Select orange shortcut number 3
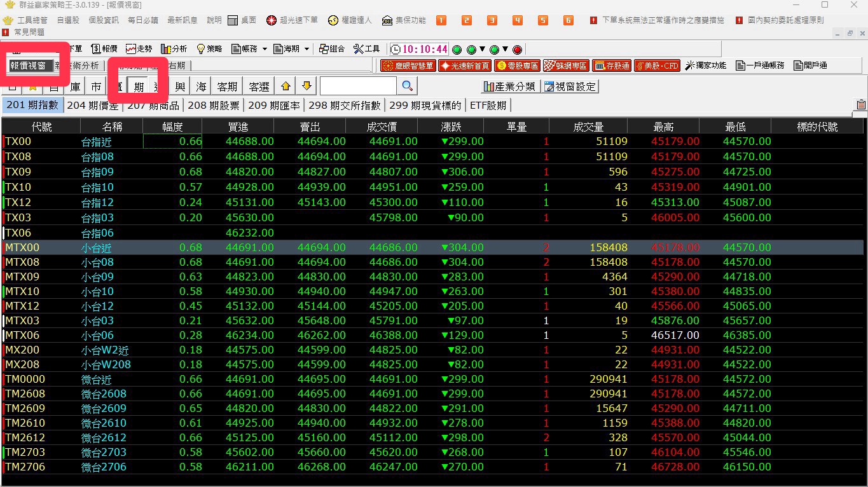868x487 pixels. [492, 20]
